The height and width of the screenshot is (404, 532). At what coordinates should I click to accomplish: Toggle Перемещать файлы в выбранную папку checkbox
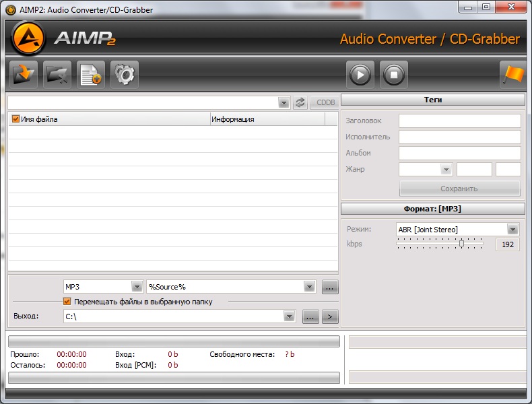[67, 302]
